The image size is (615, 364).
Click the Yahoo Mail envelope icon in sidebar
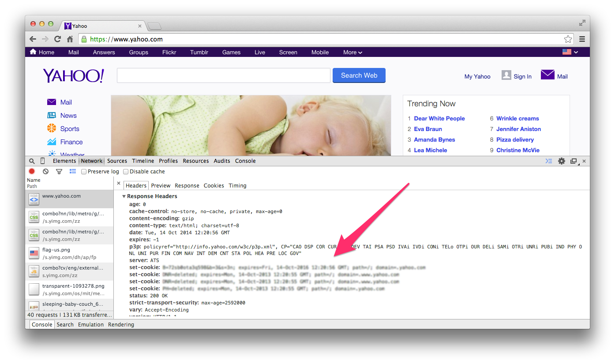(52, 102)
